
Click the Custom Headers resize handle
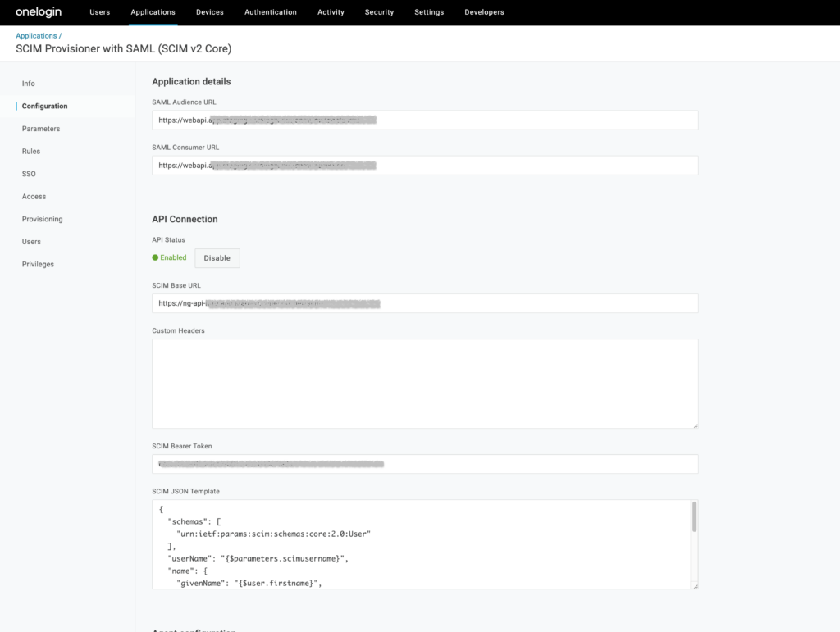pos(696,425)
